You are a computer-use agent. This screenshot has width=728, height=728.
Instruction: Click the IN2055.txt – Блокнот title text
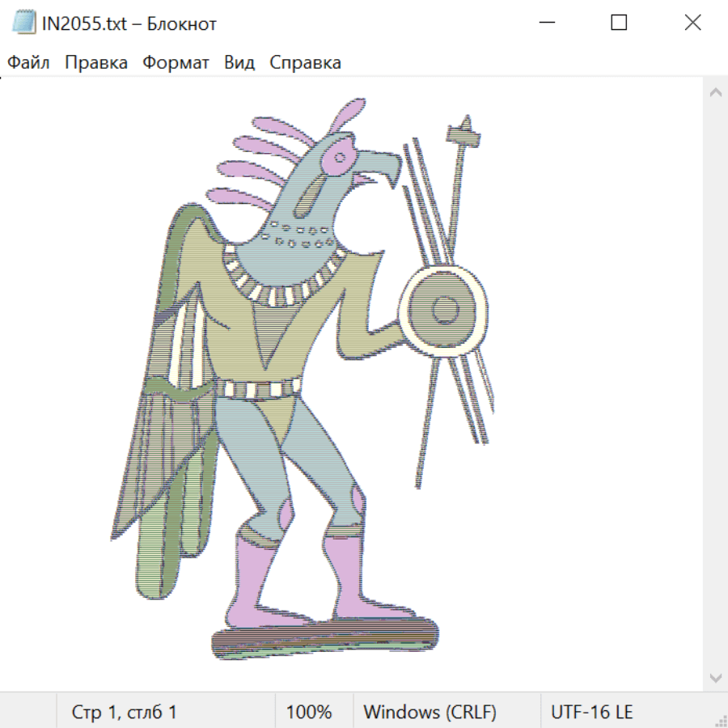129,23
